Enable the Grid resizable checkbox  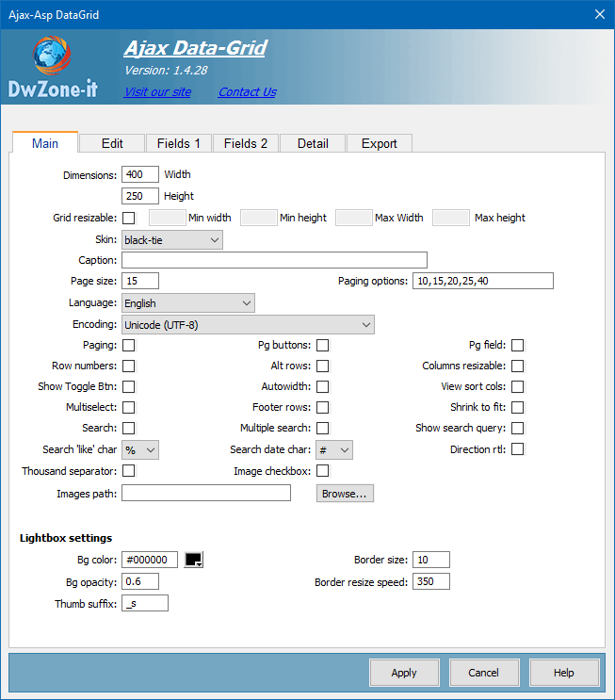coord(128,218)
